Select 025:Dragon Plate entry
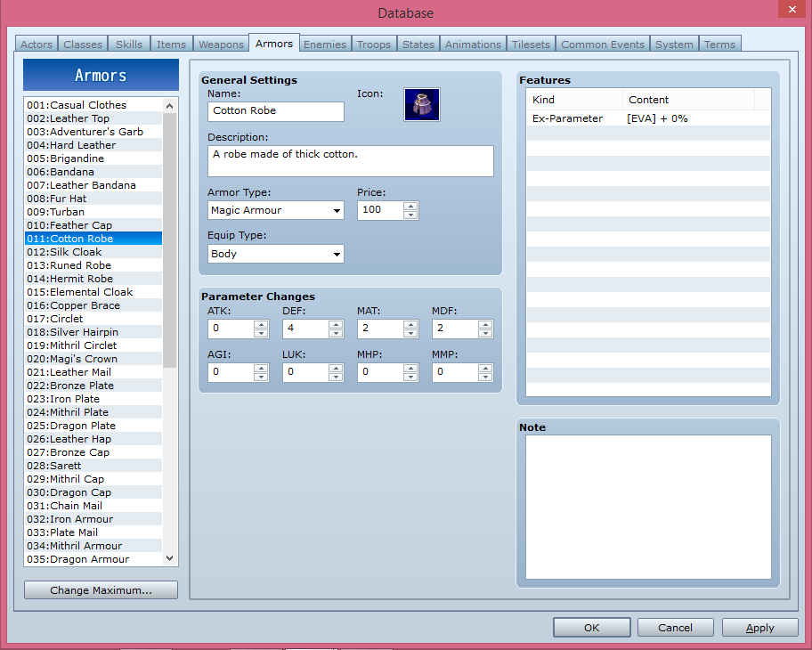 pos(93,426)
